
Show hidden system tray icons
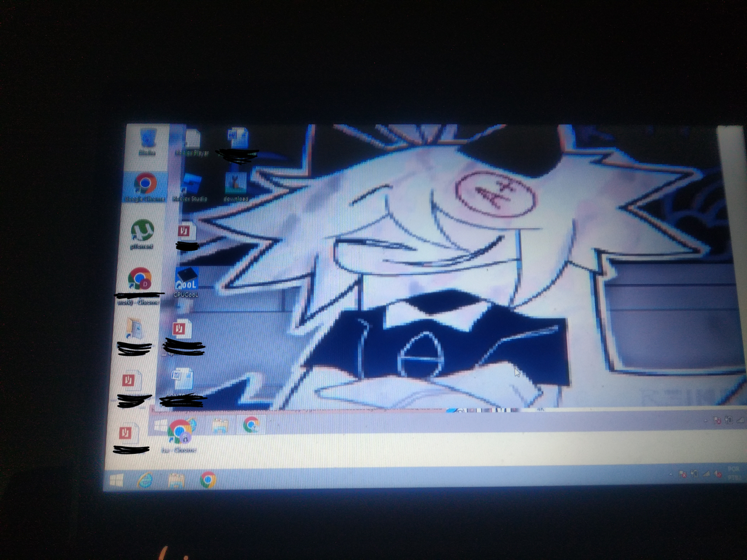(x=671, y=475)
